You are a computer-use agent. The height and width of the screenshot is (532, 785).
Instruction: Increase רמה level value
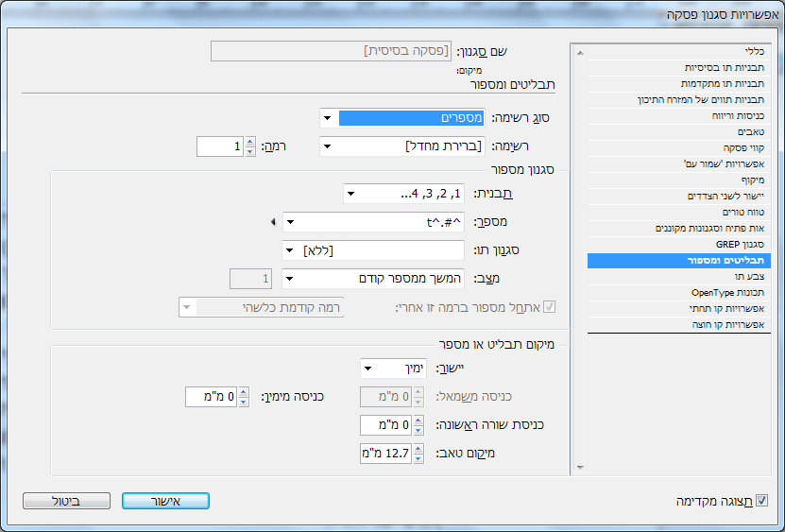249,142
